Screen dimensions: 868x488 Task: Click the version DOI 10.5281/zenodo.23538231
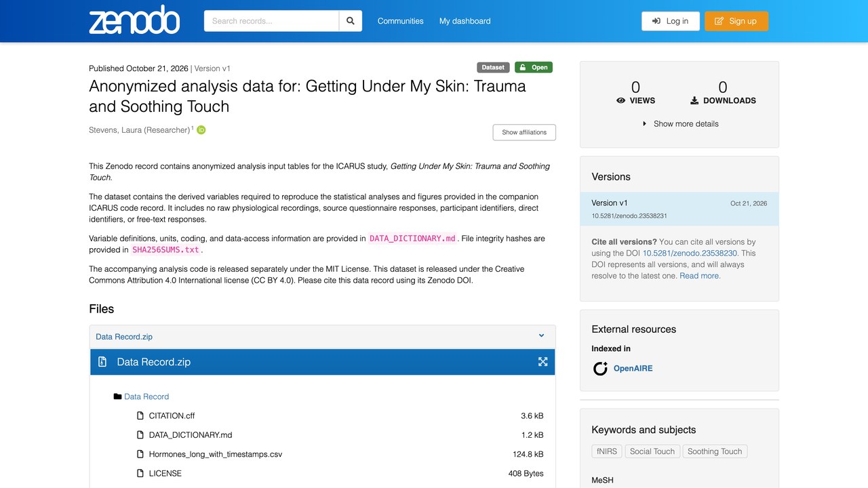click(x=629, y=216)
